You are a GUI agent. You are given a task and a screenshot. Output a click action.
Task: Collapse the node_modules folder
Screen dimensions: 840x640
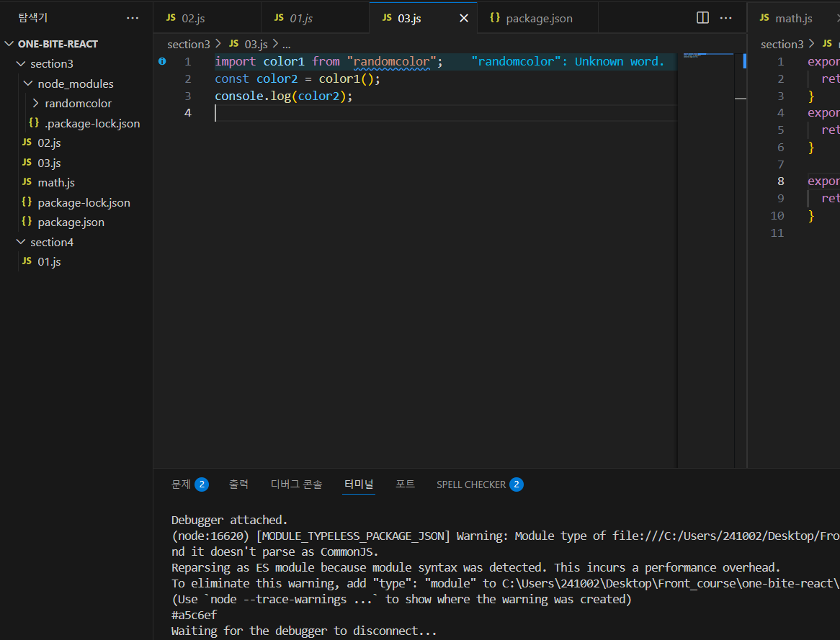[x=28, y=84]
